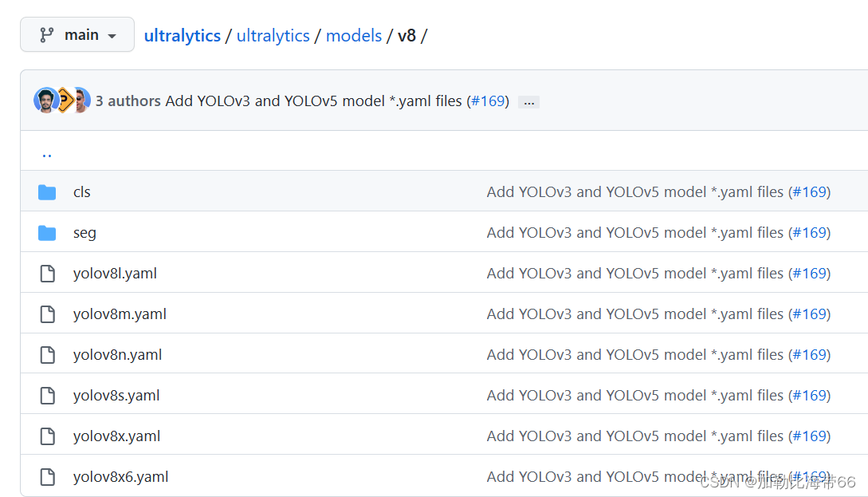Go to ultralytics root breadcrumb

click(x=182, y=36)
